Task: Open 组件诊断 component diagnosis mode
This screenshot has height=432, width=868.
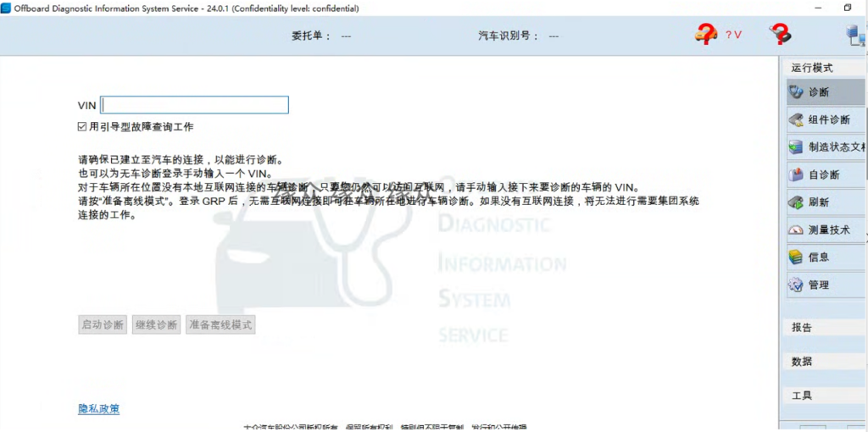Action: 824,119
